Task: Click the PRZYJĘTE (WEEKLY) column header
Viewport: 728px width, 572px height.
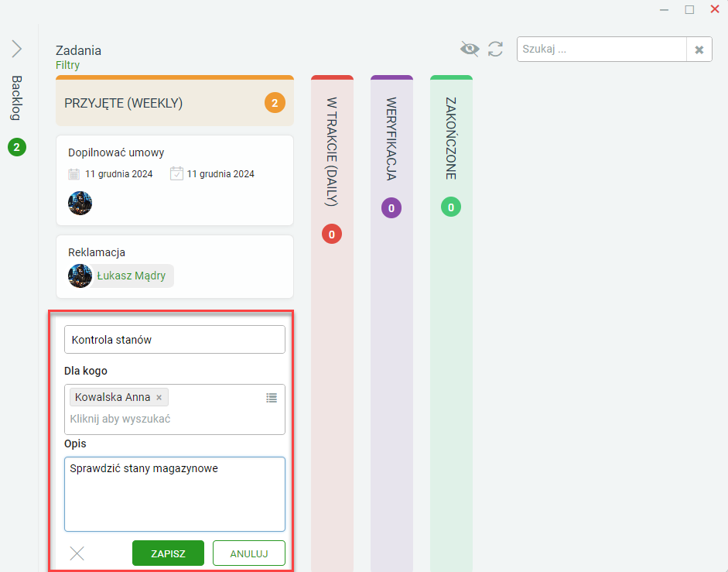Action: tap(175, 101)
